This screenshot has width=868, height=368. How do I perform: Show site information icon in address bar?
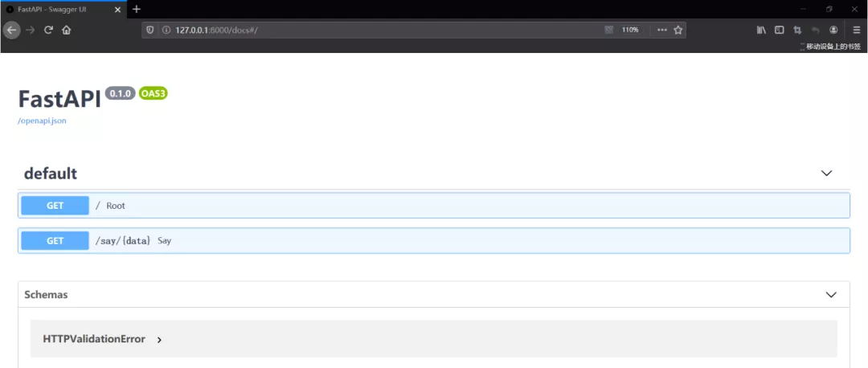tap(166, 30)
